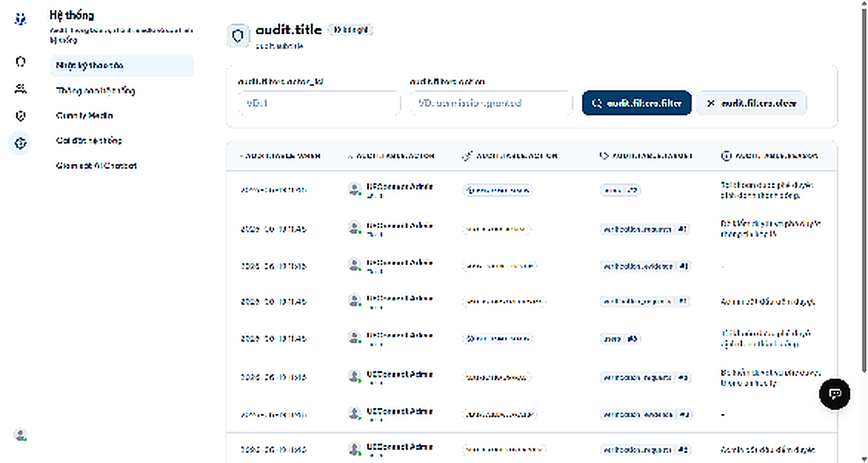This screenshot has width=868, height=463.
Task: Click the 'verification_evidence #3' target badge
Action: (646, 414)
